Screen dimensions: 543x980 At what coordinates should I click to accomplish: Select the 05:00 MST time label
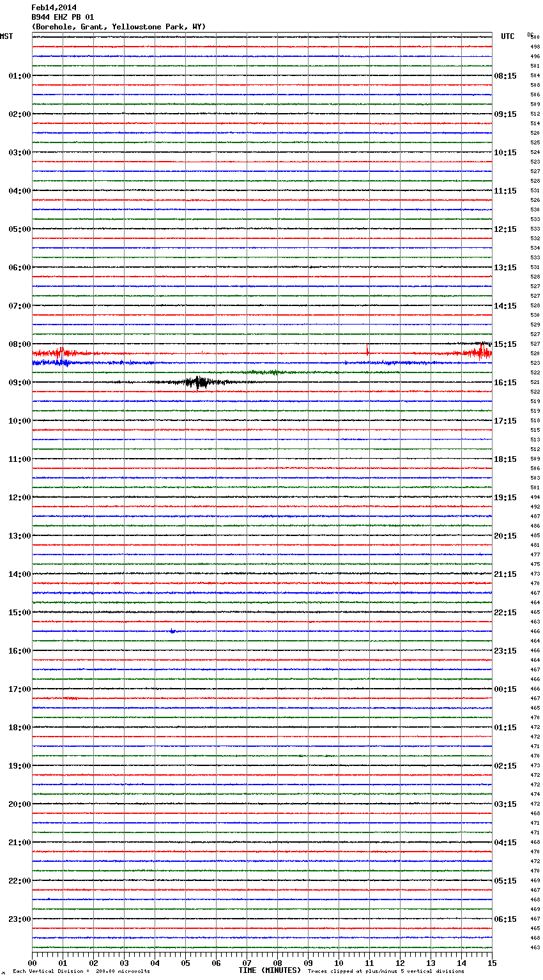(x=20, y=229)
